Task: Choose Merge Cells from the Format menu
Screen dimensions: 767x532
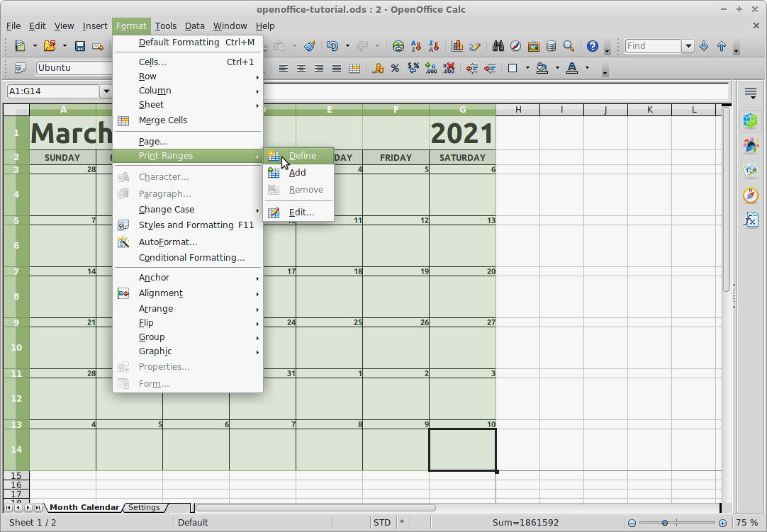Action: pos(162,120)
